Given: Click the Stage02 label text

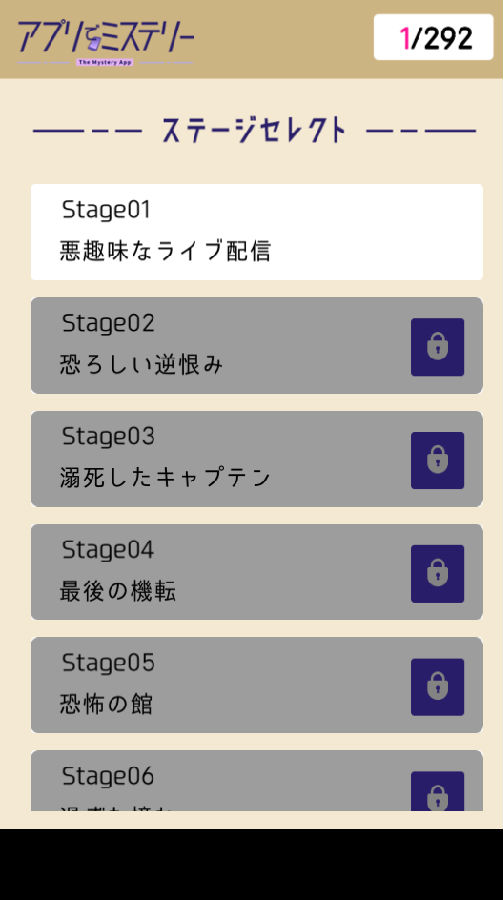Looking at the screenshot, I should [108, 324].
